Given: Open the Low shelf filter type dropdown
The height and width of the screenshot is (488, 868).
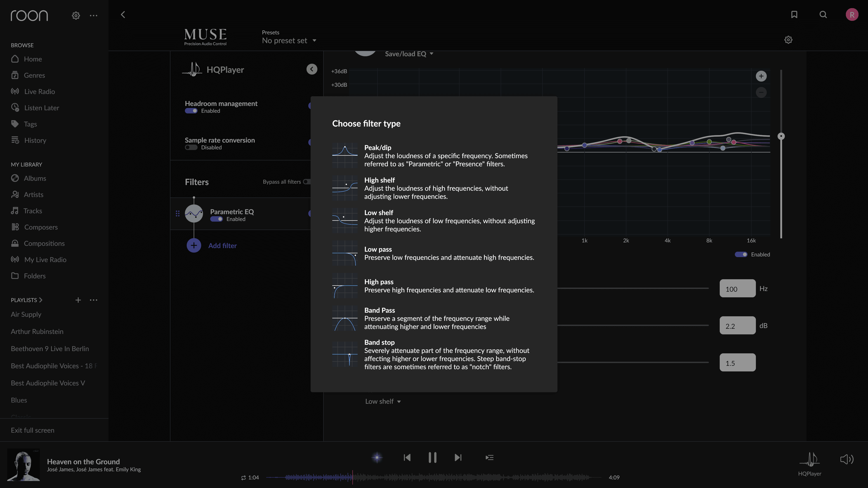Looking at the screenshot, I should (383, 401).
